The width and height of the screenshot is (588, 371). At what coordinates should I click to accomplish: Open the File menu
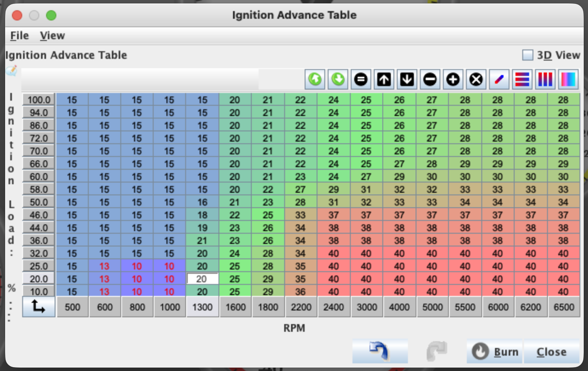pyautogui.click(x=19, y=36)
